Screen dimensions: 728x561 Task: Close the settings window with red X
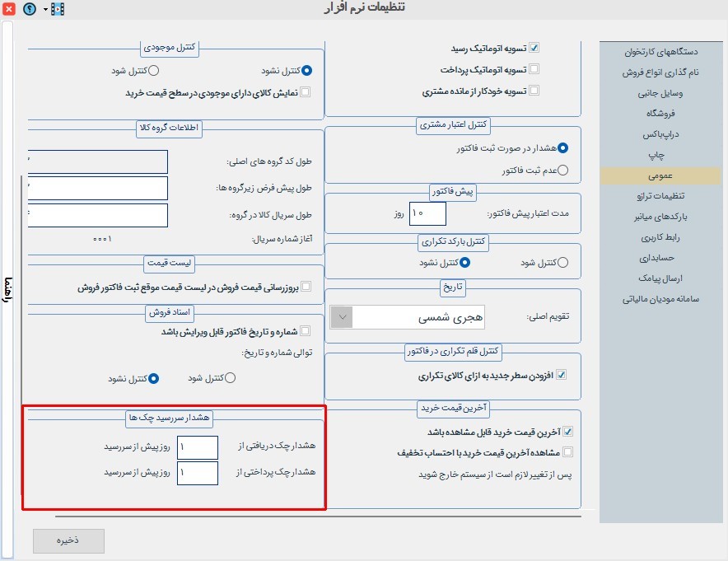tap(10, 9)
